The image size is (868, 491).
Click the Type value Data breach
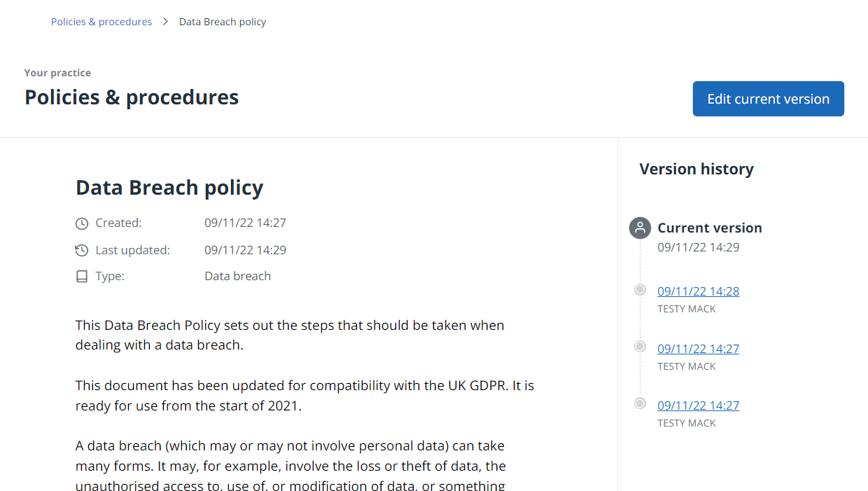coord(237,276)
